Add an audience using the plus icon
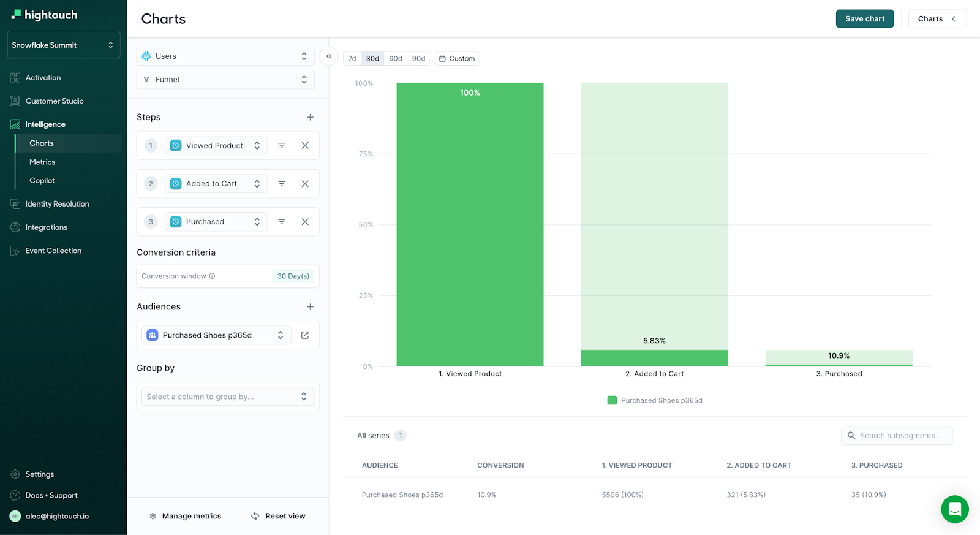980x535 pixels. (310, 307)
